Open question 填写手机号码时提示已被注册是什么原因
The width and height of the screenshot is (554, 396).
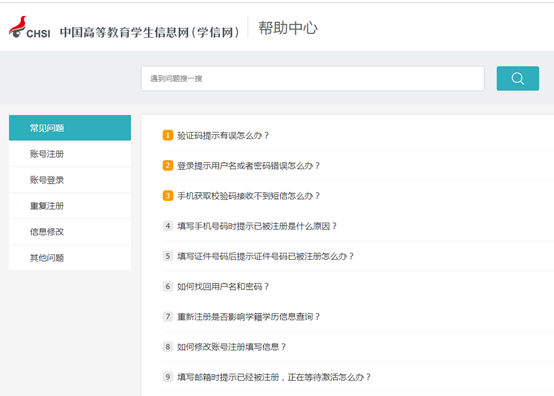(257, 226)
